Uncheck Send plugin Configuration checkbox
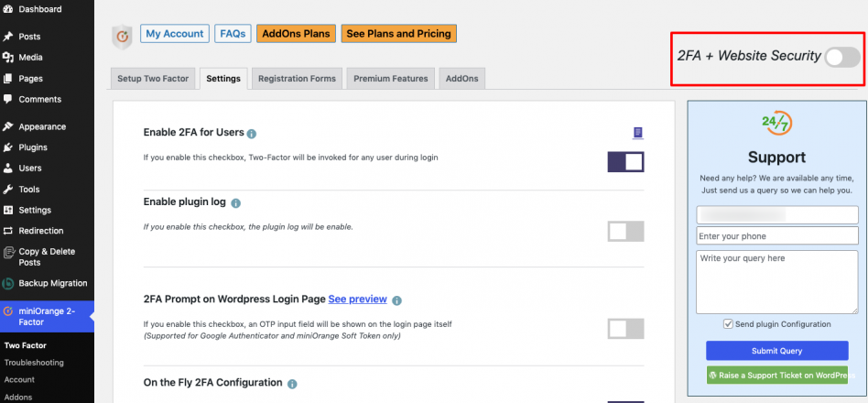 point(729,324)
